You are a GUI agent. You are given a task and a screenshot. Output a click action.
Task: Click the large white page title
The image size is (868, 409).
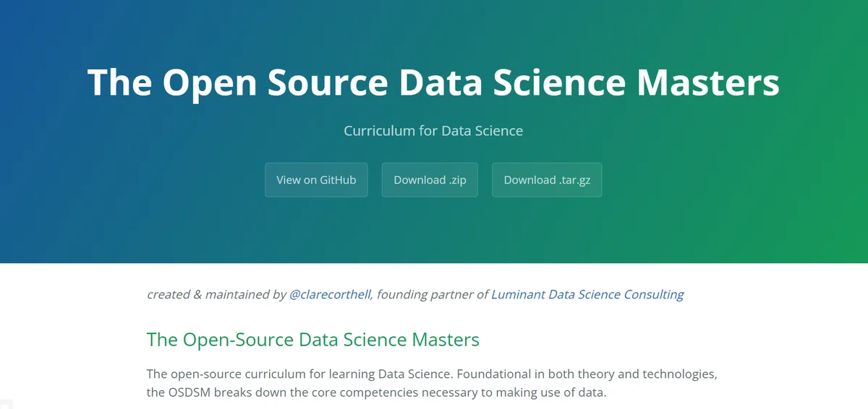(434, 82)
